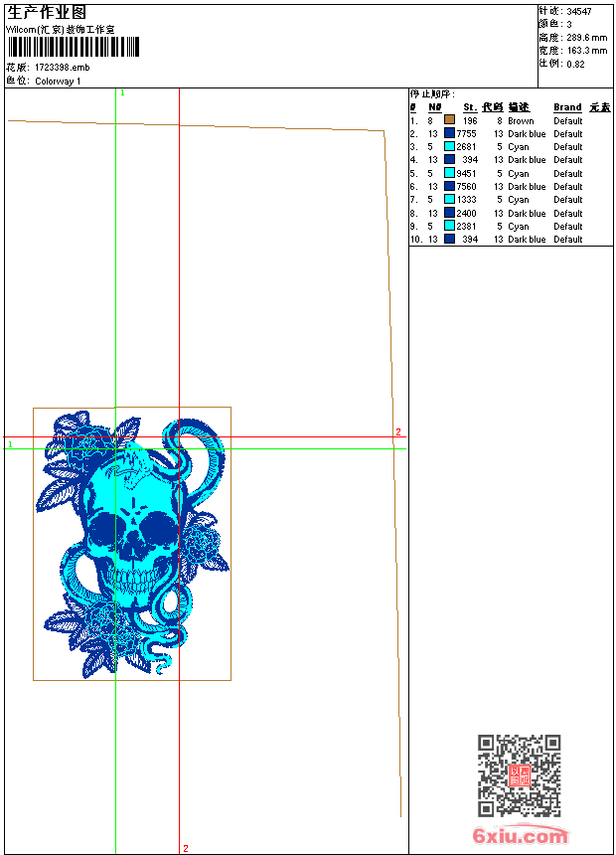
Task: Click stitch count 1333 in row 7
Action: tap(467, 200)
